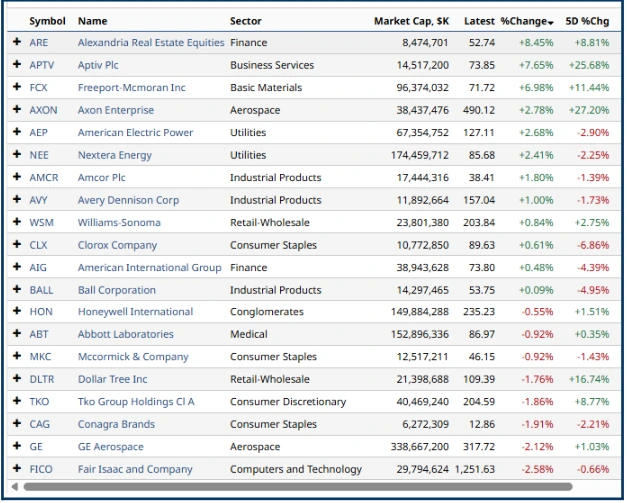The image size is (627, 503).
Task: Click the CLX row plus icon
Action: point(17,244)
